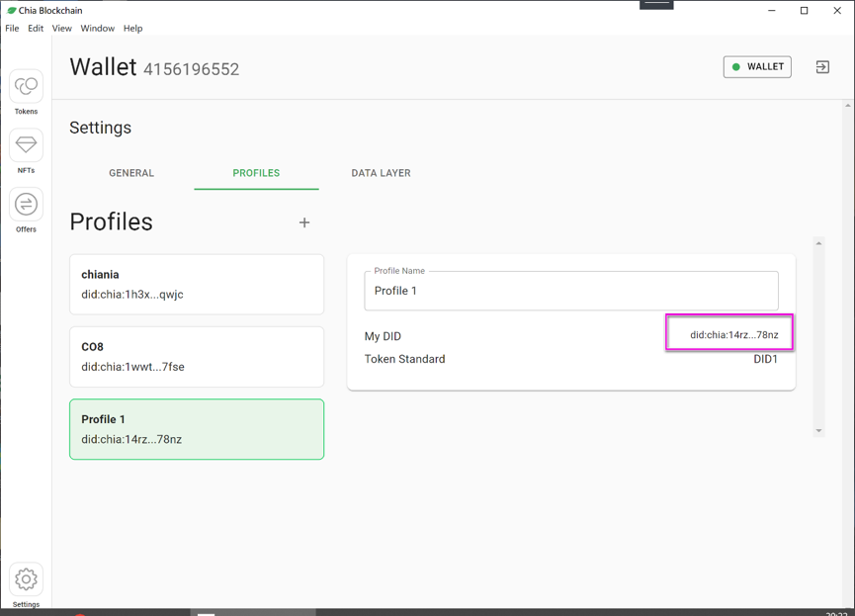This screenshot has height=616, width=855.
Task: Open the View menu
Action: (61, 29)
